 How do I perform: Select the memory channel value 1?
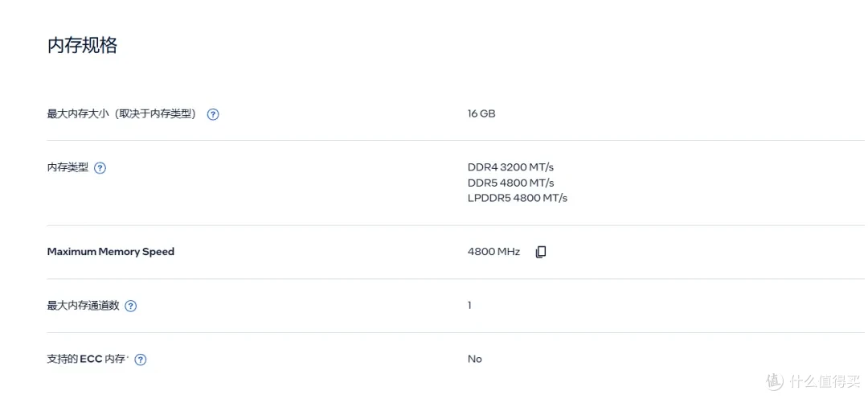click(469, 305)
